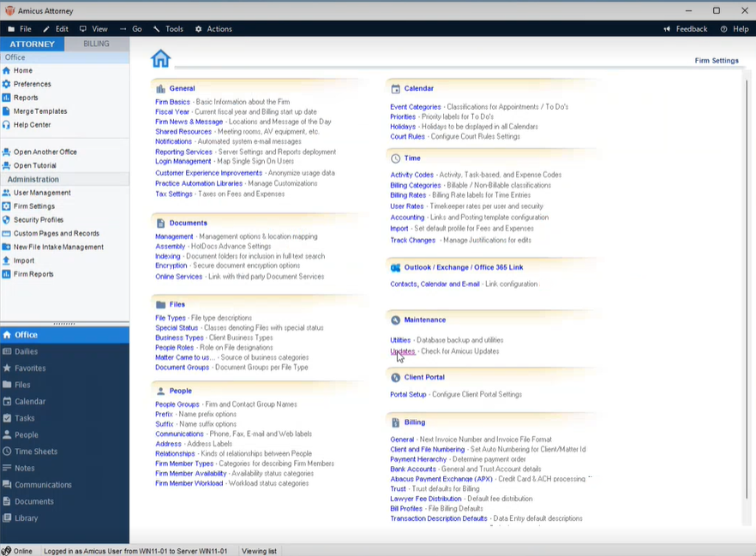Open the Time Sheets module

(x=35, y=451)
